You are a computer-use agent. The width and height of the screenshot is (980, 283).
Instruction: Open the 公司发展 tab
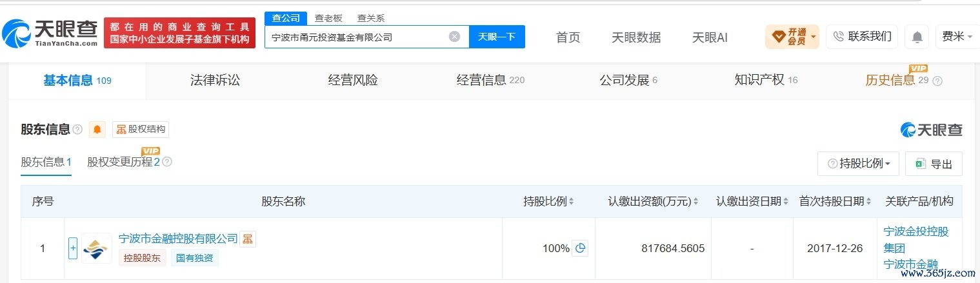click(628, 81)
